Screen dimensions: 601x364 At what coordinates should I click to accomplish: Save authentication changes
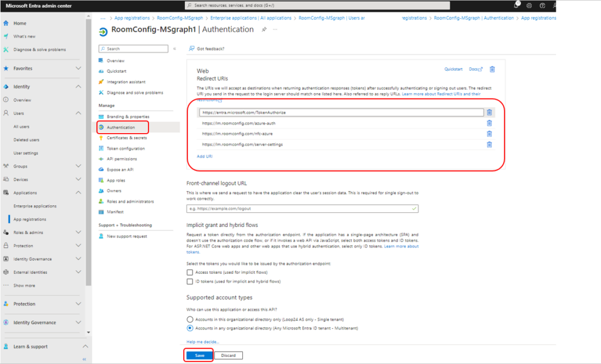coord(200,355)
